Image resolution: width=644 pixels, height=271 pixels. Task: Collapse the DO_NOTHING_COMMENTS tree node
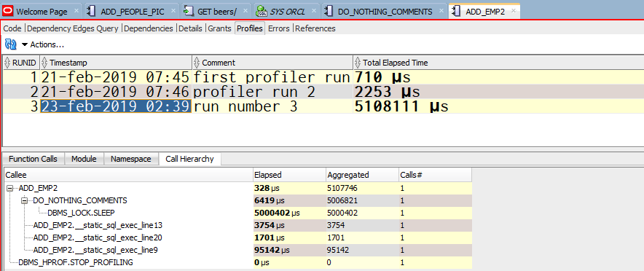pyautogui.click(x=24, y=201)
